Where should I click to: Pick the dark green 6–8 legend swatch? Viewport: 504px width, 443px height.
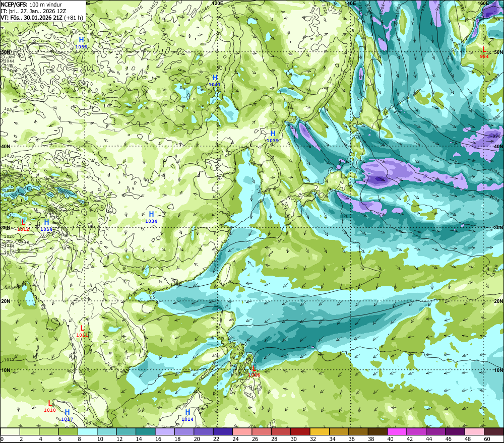pos(68,431)
